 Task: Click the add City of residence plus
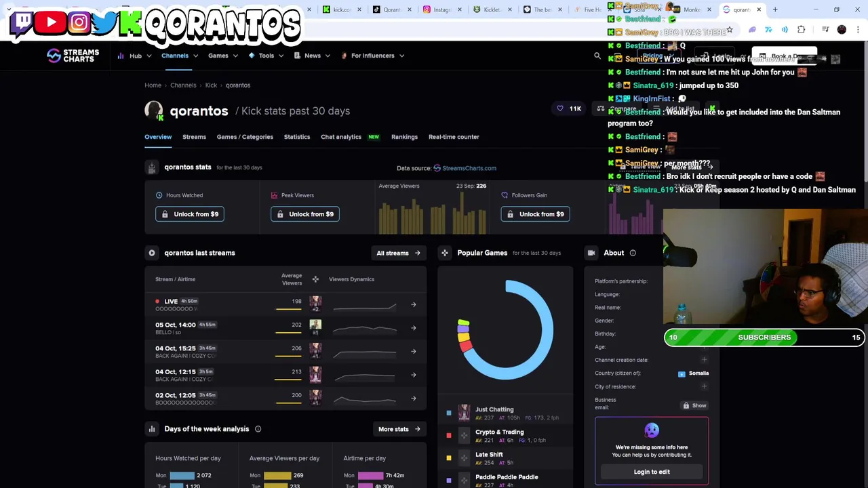tap(704, 386)
